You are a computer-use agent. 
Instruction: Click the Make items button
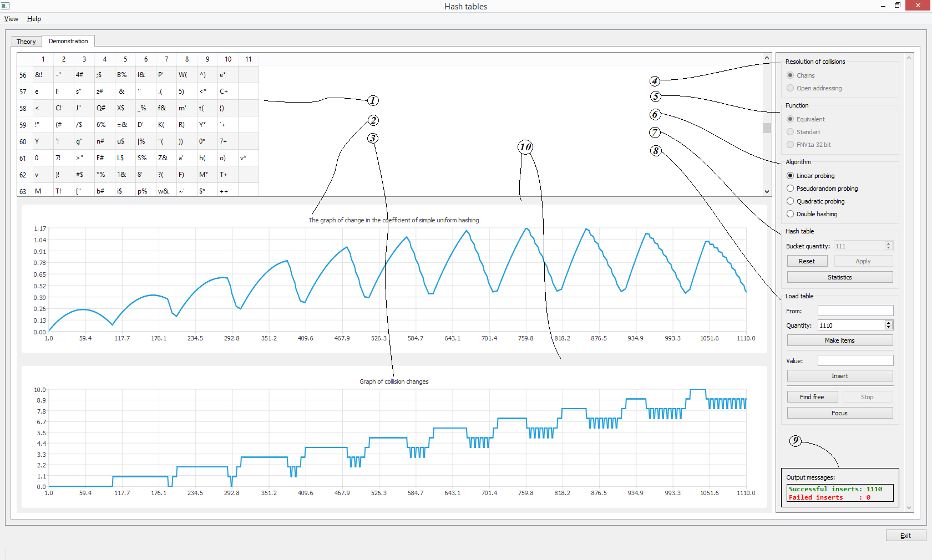tap(840, 340)
